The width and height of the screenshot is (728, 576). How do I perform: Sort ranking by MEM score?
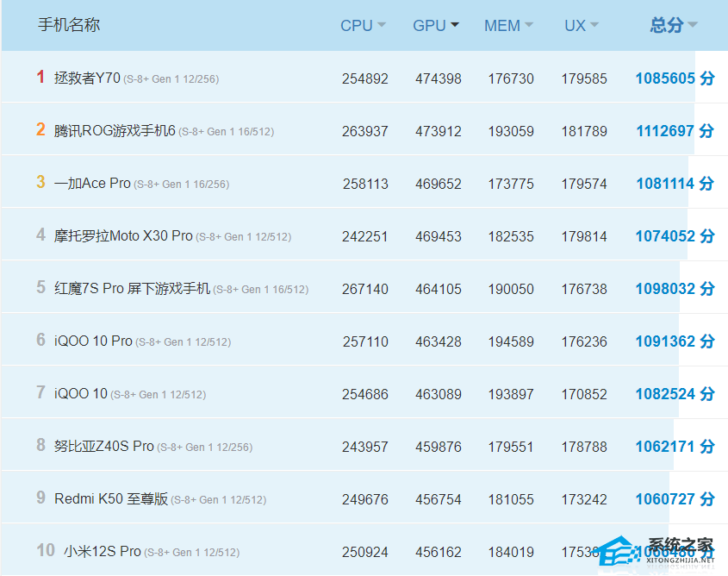508,25
